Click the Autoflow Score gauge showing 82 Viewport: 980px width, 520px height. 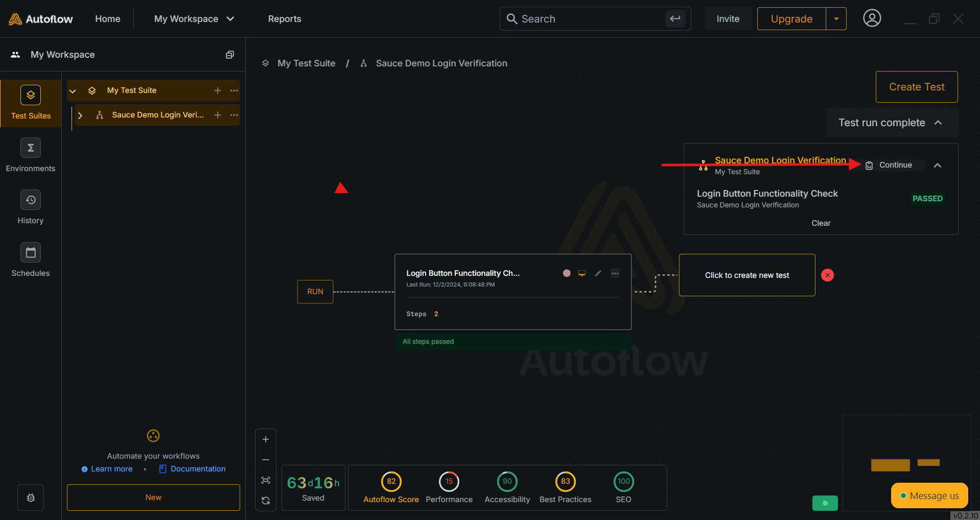point(391,482)
